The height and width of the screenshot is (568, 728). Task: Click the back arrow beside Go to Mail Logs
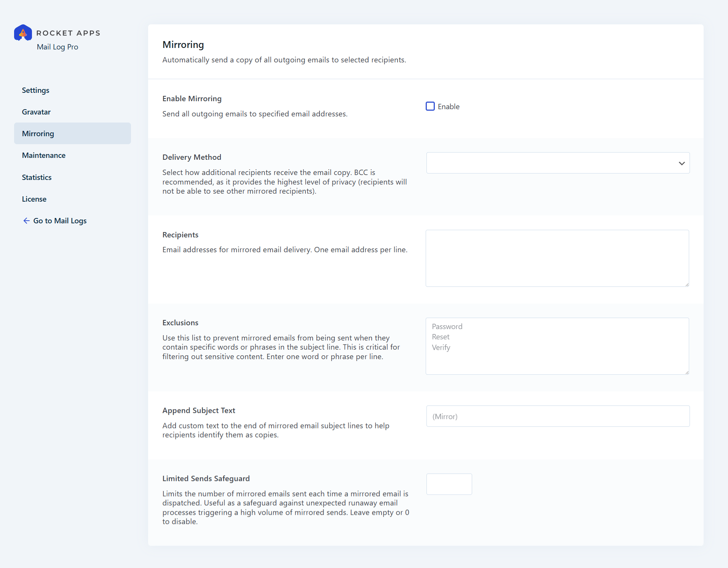[26, 221]
